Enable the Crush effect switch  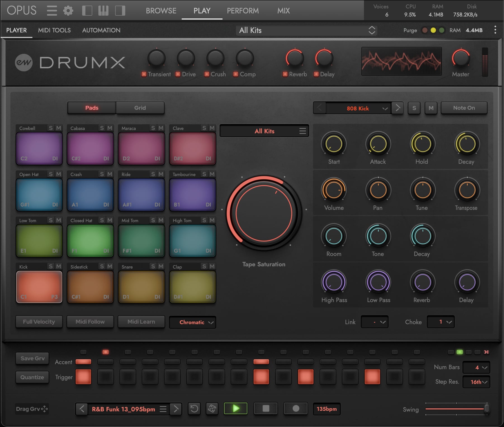point(207,74)
